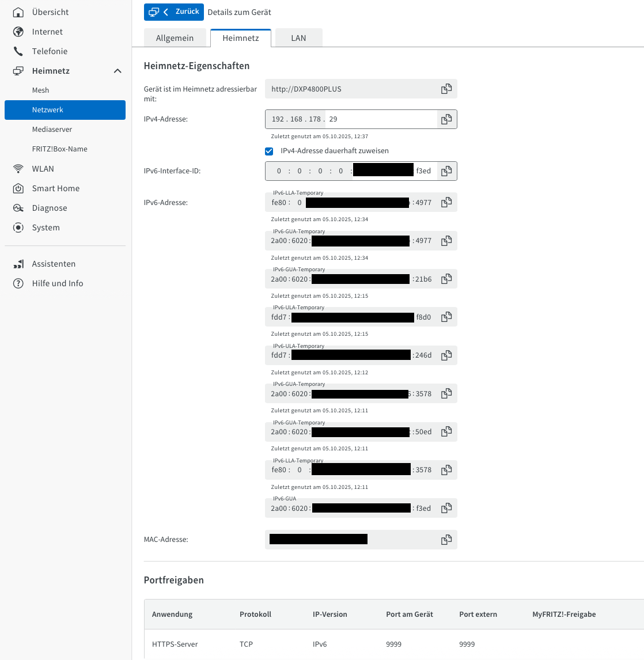Image resolution: width=644 pixels, height=660 pixels.
Task: Copy the 2a00:6020 address ending 3578
Action: click(x=446, y=393)
